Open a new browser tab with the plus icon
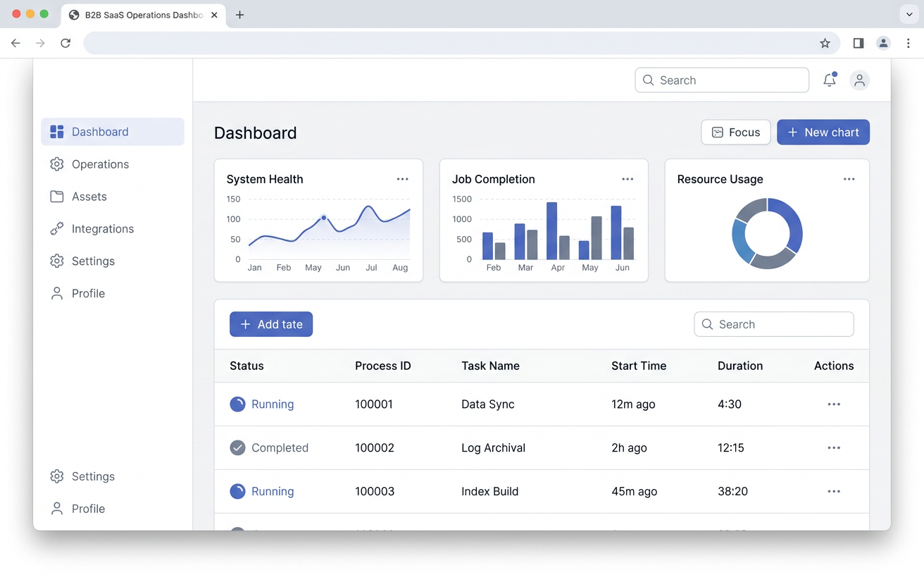 pos(239,15)
